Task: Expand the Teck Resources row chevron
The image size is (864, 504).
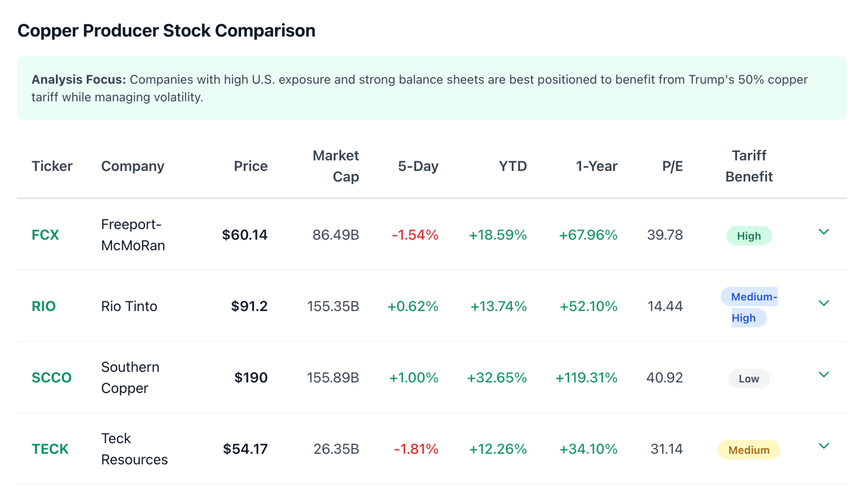Action: (823, 446)
